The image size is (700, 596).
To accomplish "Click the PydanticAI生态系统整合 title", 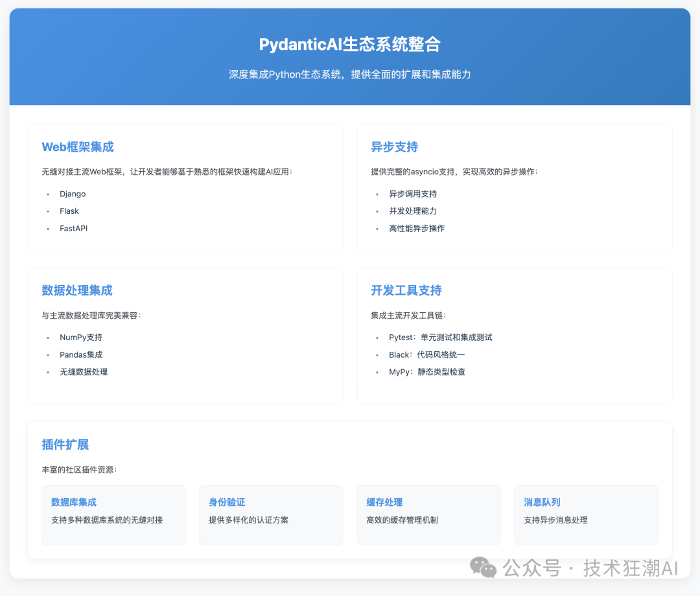I will coord(349,45).
